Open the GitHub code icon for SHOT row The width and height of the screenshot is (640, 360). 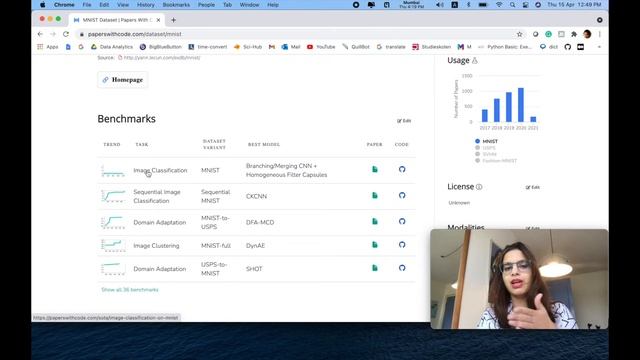point(402,268)
